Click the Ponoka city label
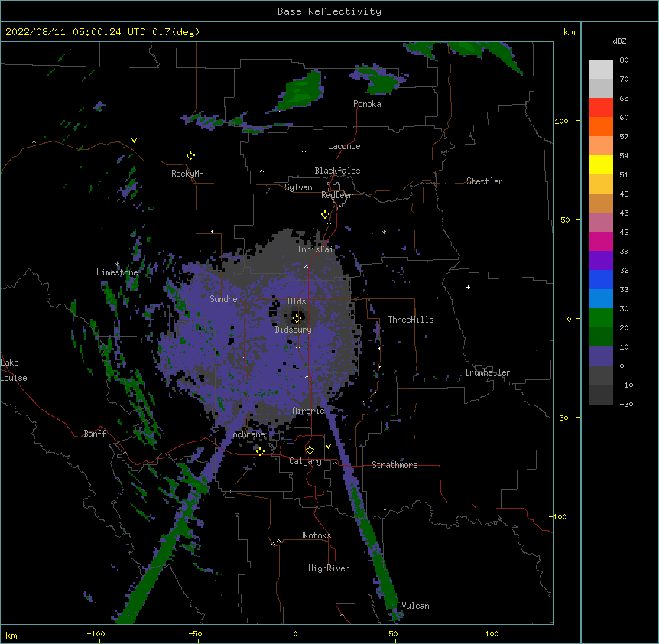659x644 pixels. pos(367,104)
